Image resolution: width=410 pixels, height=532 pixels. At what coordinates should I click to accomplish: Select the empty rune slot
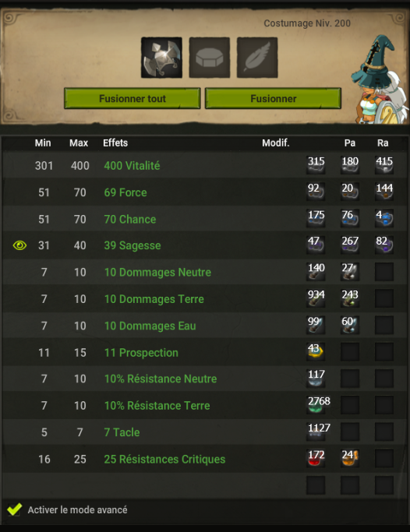[210, 58]
